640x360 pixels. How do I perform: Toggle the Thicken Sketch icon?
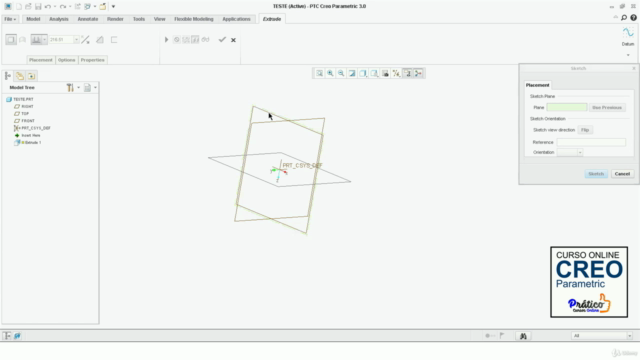coord(114,40)
